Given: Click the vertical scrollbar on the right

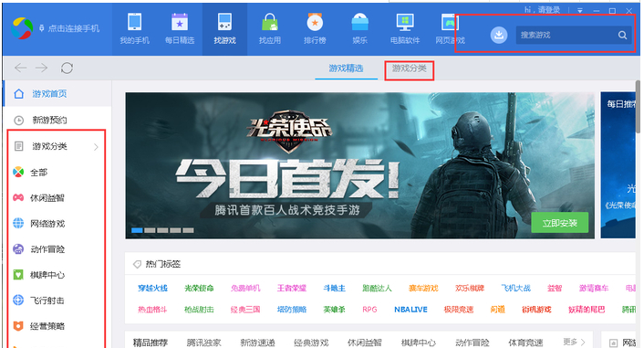Looking at the screenshot, I should 638,107.
